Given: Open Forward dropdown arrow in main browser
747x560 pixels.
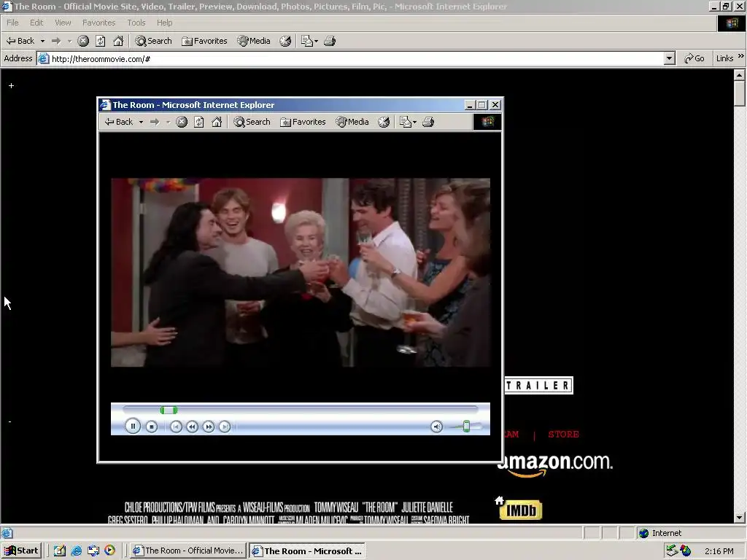Looking at the screenshot, I should [x=69, y=41].
